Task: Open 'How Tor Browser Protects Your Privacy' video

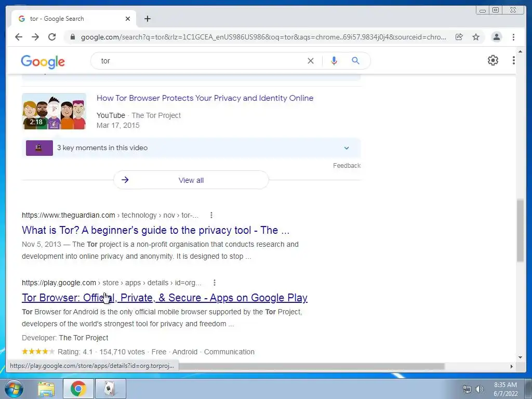Action: 205,98
